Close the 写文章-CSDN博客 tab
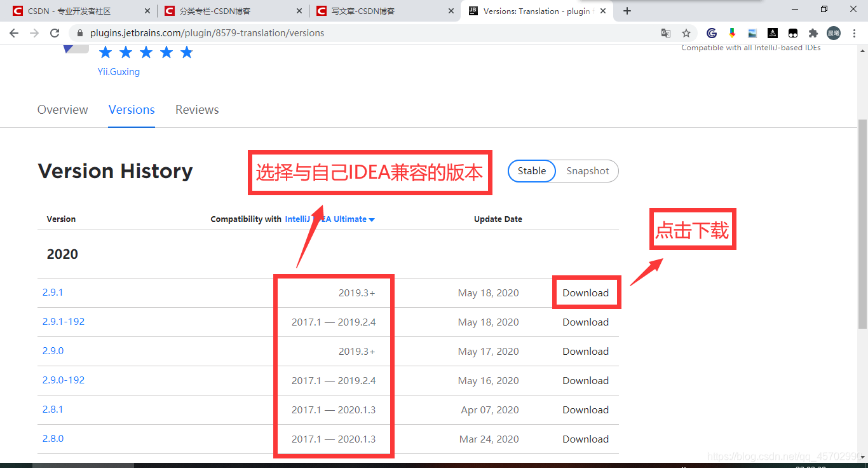868x468 pixels. click(451, 11)
